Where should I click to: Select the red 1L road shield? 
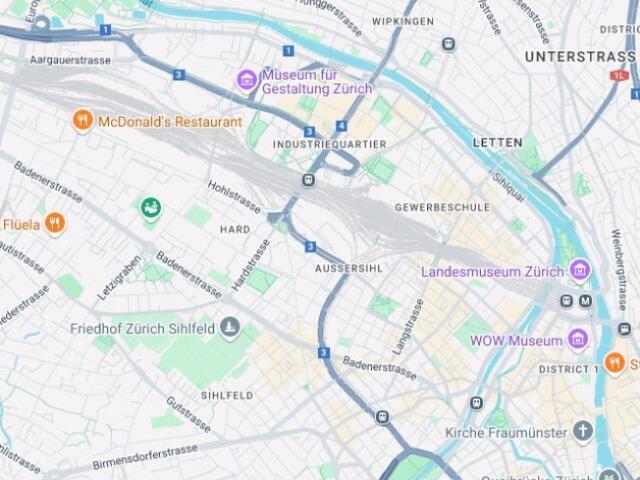point(619,76)
